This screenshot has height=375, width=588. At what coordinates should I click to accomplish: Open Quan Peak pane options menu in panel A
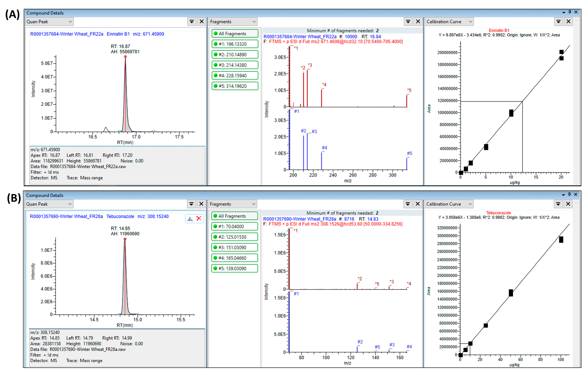click(x=192, y=22)
